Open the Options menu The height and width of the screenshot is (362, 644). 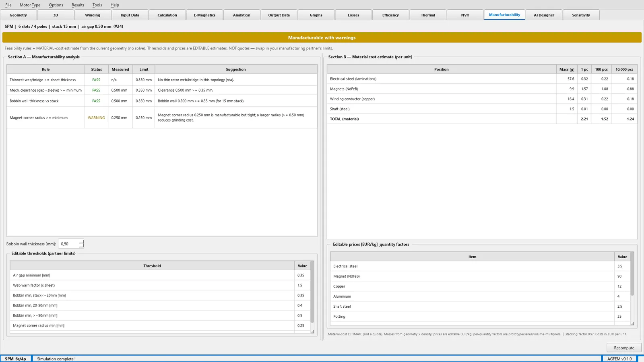(x=56, y=5)
